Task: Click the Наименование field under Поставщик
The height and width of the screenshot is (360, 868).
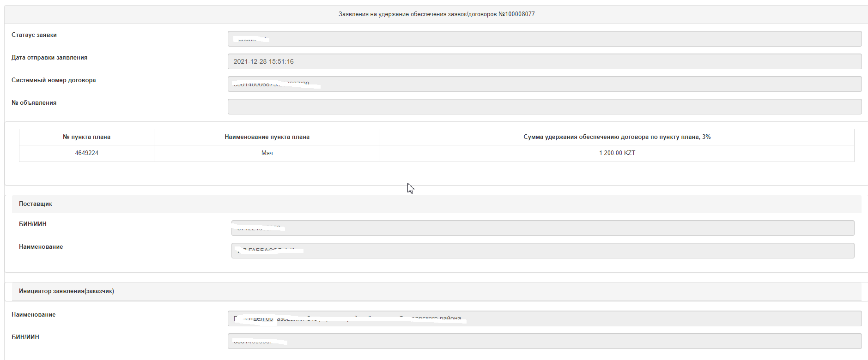Action: point(542,251)
